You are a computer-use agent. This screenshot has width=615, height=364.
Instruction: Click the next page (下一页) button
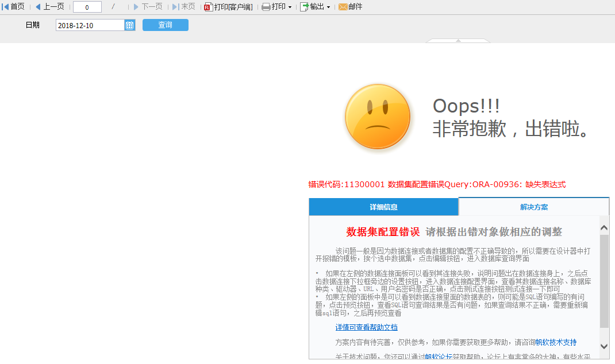click(x=148, y=7)
